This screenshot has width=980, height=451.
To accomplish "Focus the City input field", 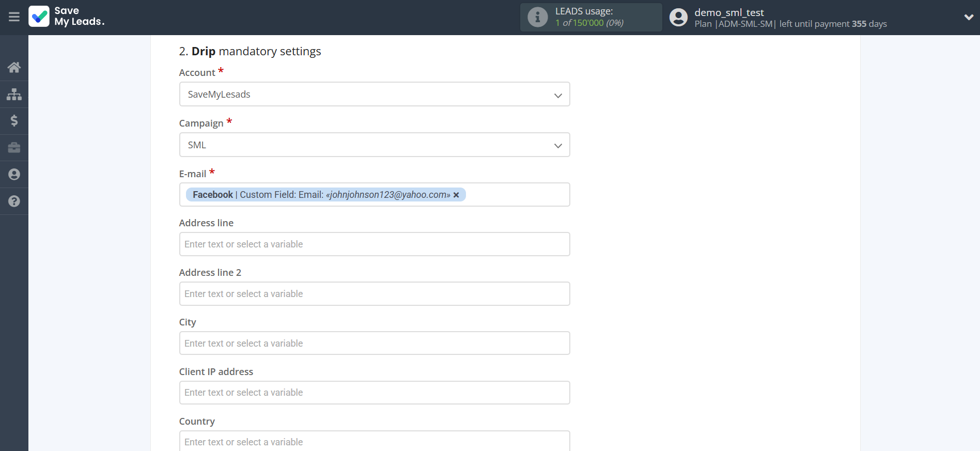I will 374,344.
